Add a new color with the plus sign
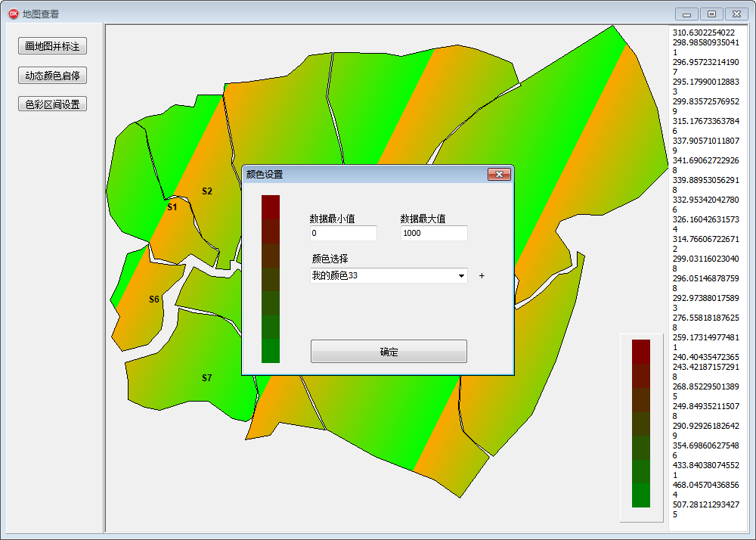756x540 pixels. coord(482,276)
